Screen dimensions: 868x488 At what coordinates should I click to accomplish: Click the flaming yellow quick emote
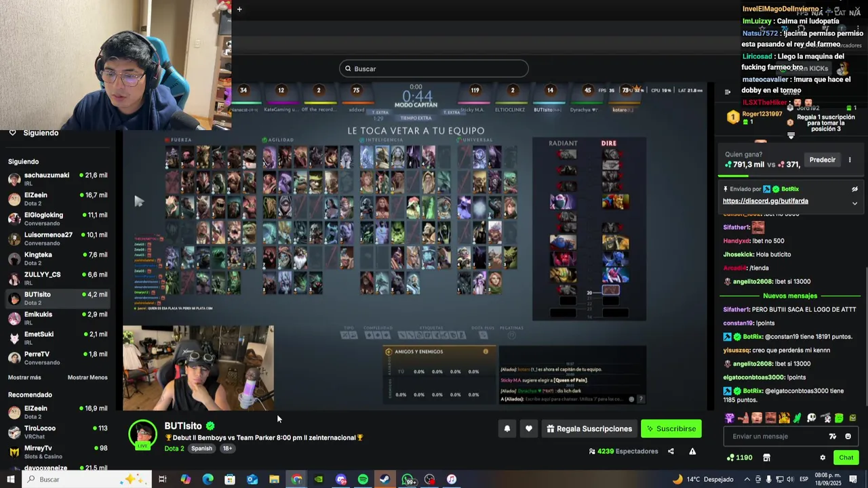785,418
